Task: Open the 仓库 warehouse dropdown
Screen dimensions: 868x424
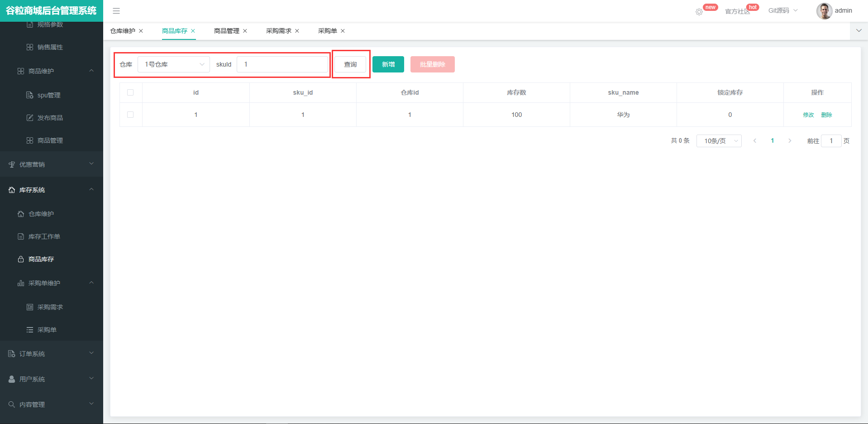Action: coord(174,64)
